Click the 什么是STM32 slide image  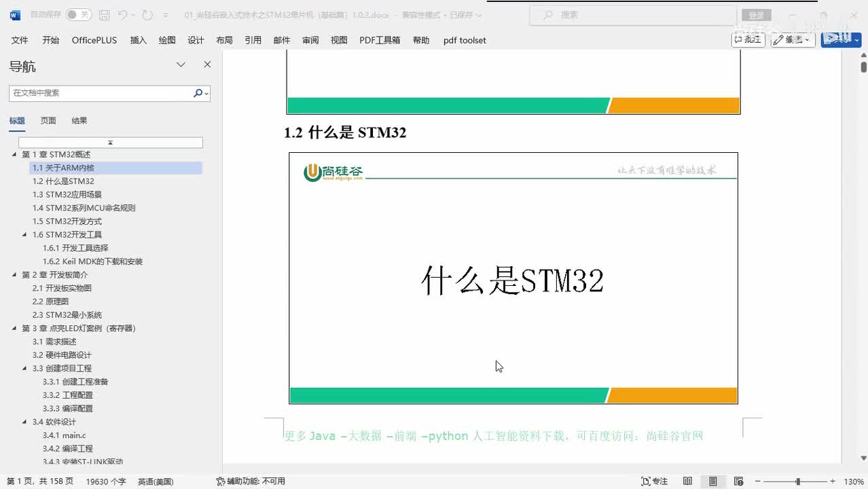(513, 278)
